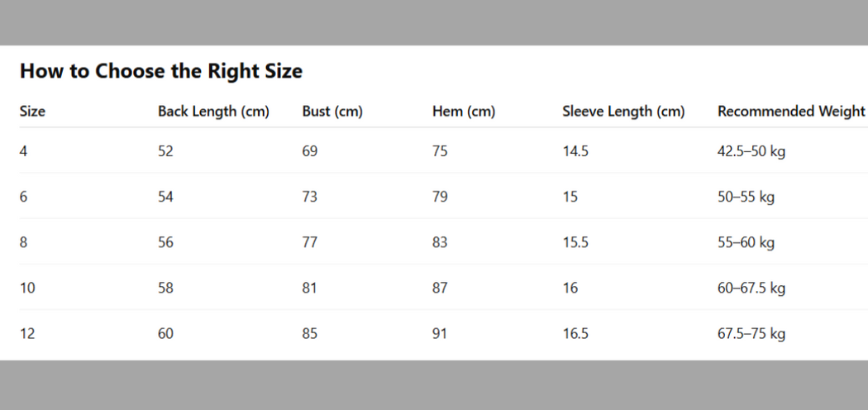Screen dimensions: 868x410
Task: Click the 'How to Choose the Right Size' heading
Action: coord(161,71)
